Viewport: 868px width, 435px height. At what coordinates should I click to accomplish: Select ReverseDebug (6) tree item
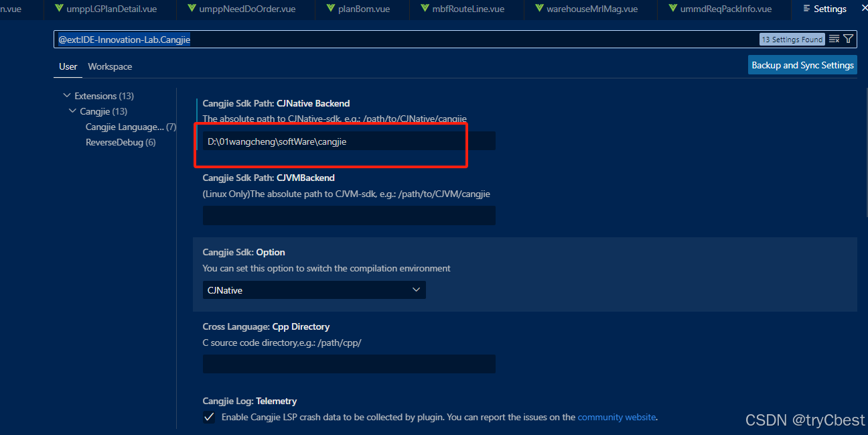tap(121, 142)
